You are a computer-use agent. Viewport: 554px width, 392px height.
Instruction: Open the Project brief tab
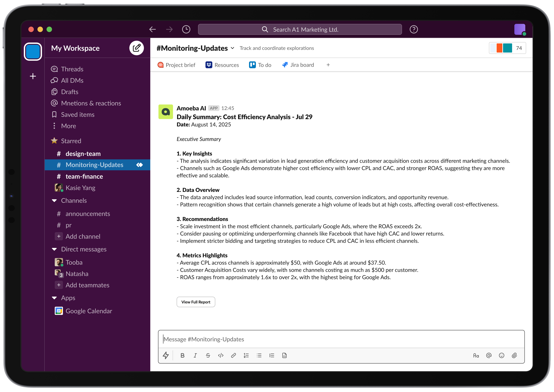point(176,65)
